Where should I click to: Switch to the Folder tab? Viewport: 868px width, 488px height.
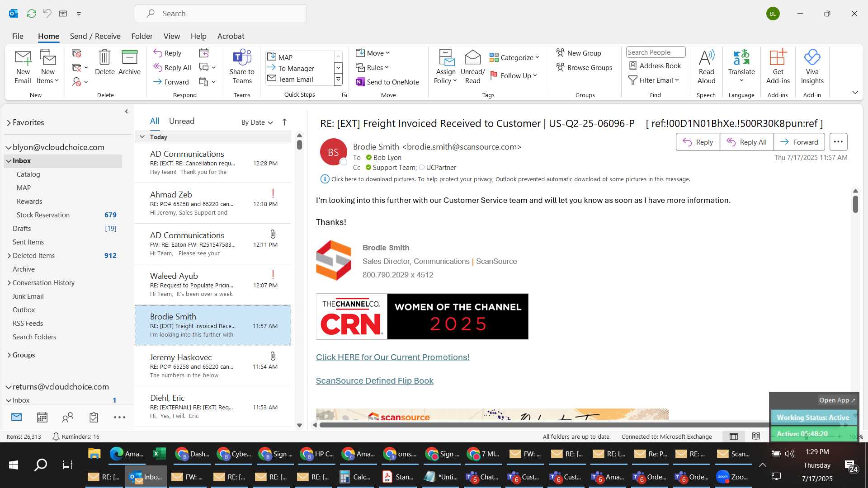(142, 36)
